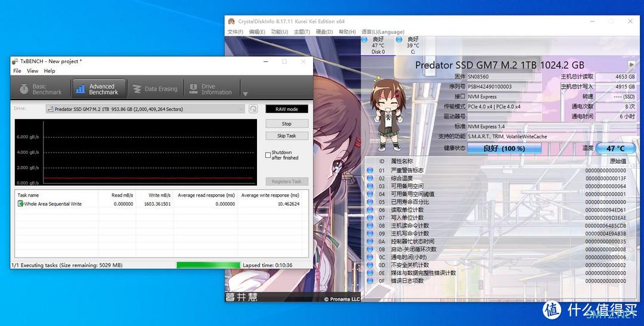
Task: Click the Skip Task button
Action: pyautogui.click(x=287, y=135)
